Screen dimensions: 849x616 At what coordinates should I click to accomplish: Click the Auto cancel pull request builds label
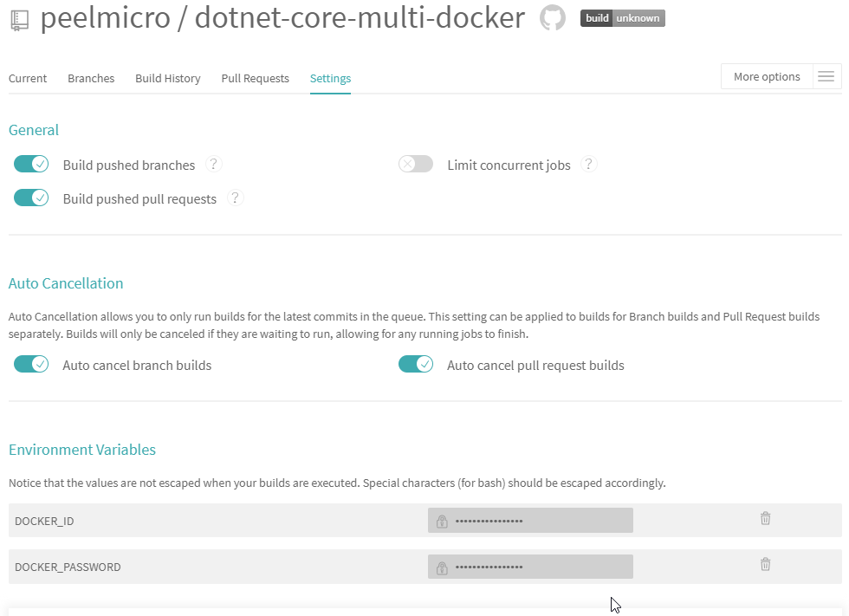(535, 366)
